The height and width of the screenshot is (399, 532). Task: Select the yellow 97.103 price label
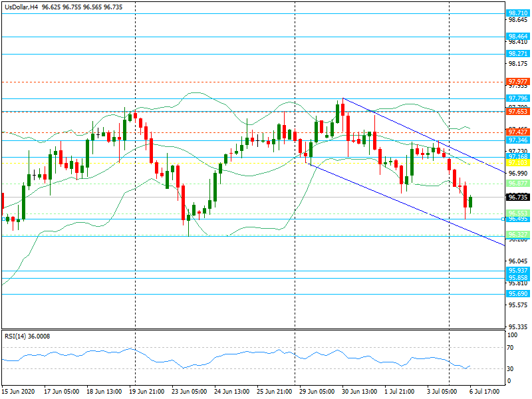pos(517,162)
